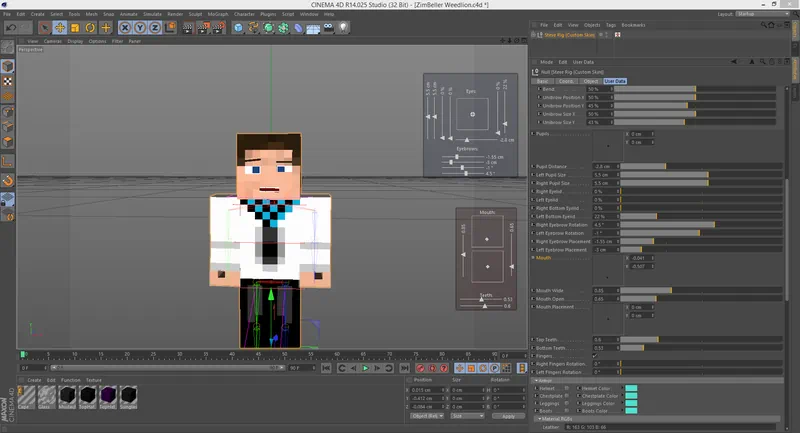Expand the Unibrow Position X arrow
The height and width of the screenshot is (433, 800).
coord(539,97)
